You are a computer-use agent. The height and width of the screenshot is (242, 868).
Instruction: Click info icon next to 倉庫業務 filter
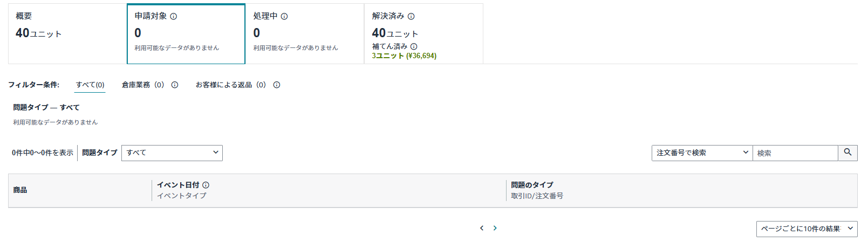(x=175, y=85)
